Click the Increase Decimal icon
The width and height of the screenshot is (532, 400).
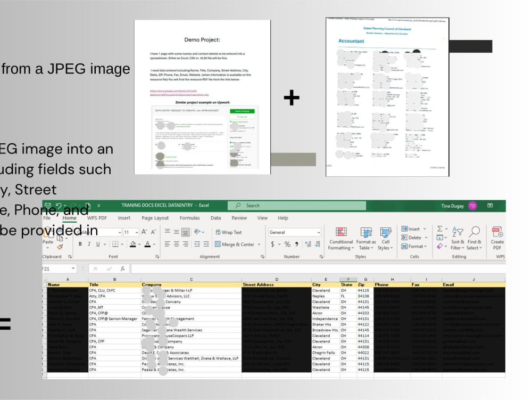coord(308,244)
